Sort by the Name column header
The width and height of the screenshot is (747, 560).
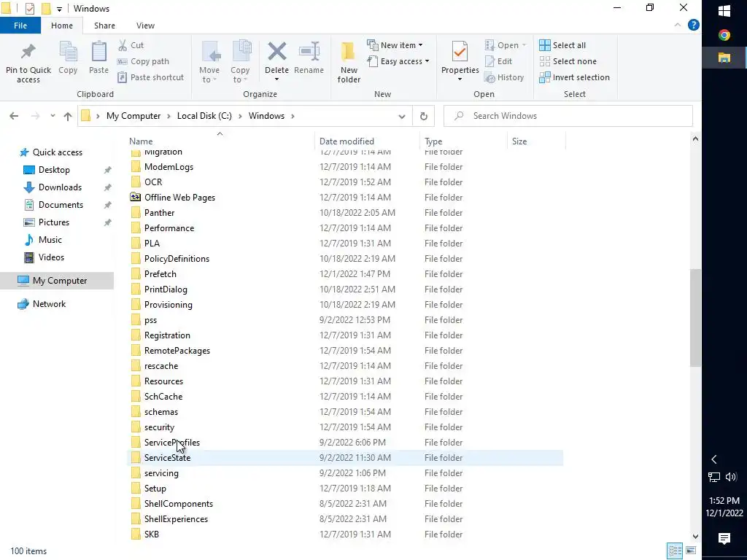(141, 141)
